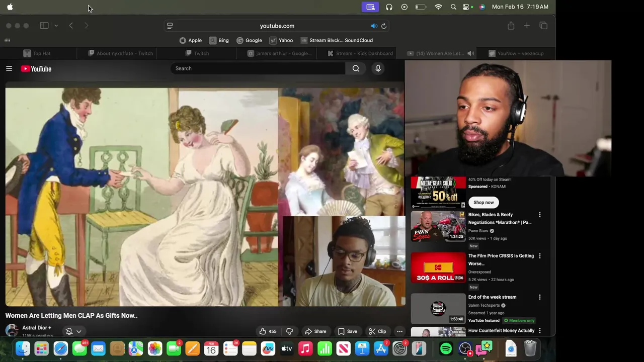Open the Astral Dior channel avatar
The width and height of the screenshot is (644, 362).
coord(12,330)
